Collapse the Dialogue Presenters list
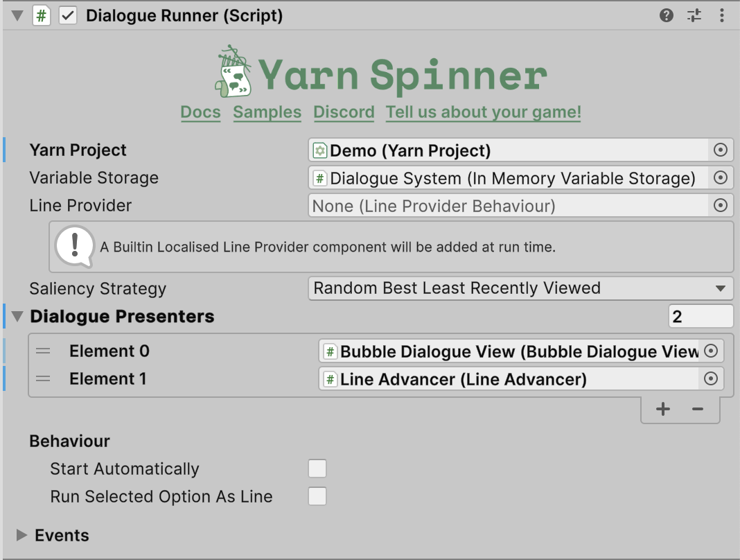Image resolution: width=740 pixels, height=560 pixels. 17,317
